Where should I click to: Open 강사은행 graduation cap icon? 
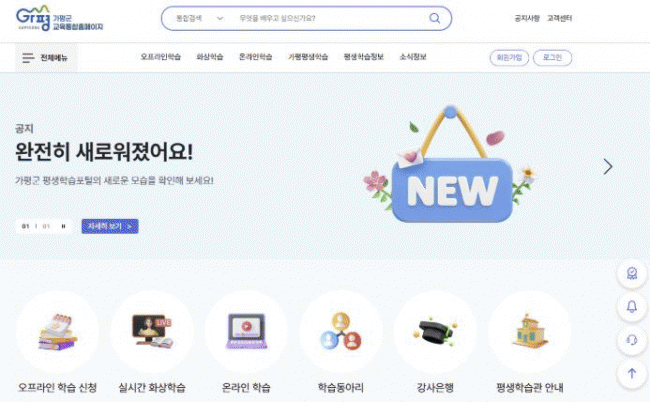click(435, 332)
